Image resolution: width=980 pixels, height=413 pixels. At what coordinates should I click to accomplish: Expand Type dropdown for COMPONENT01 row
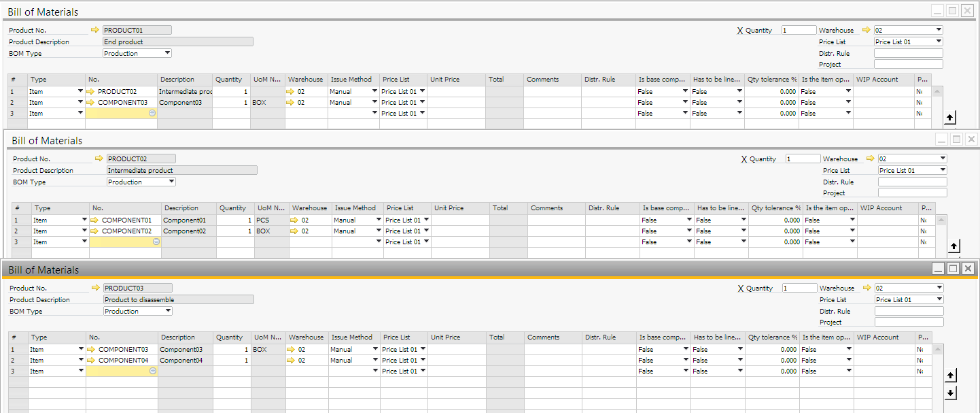84,220
